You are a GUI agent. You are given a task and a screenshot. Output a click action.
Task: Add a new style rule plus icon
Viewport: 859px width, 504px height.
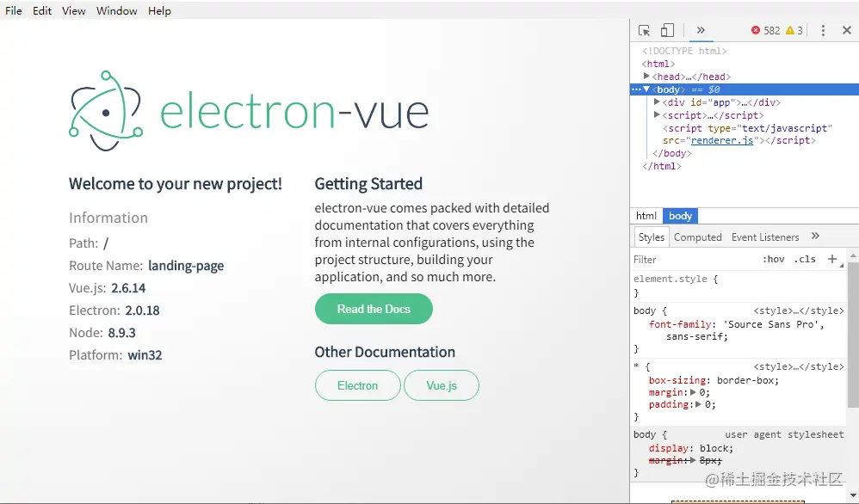pyautogui.click(x=832, y=259)
